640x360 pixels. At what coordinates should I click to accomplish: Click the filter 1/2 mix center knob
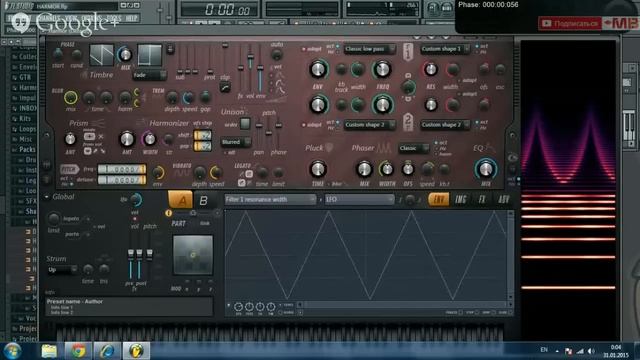point(408,87)
